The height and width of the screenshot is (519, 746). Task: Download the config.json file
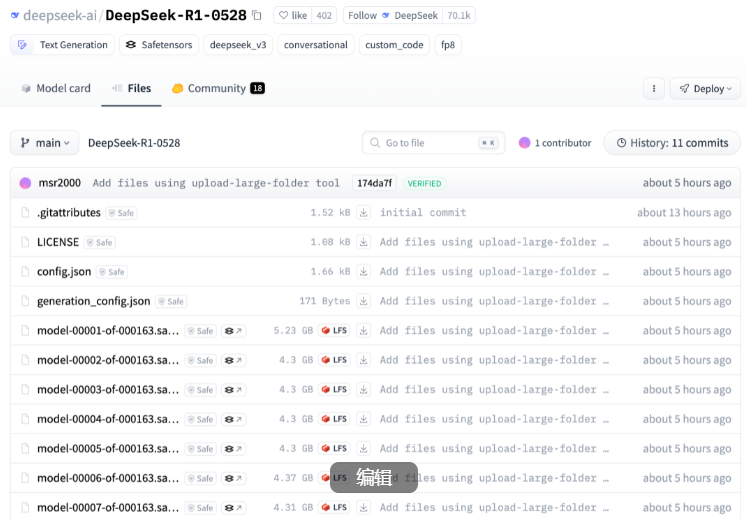tap(363, 272)
